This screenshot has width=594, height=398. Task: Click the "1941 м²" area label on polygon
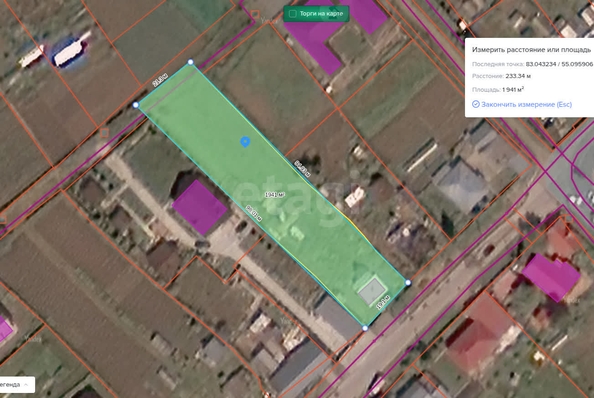[275, 195]
